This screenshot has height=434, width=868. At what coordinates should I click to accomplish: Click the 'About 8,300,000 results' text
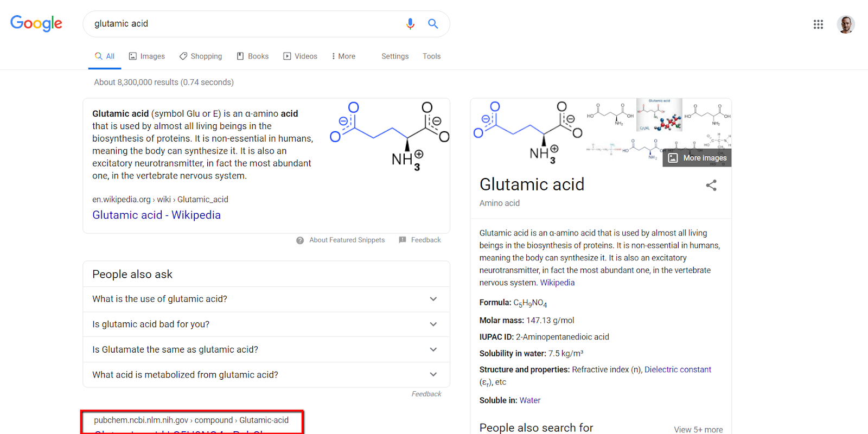(x=164, y=82)
